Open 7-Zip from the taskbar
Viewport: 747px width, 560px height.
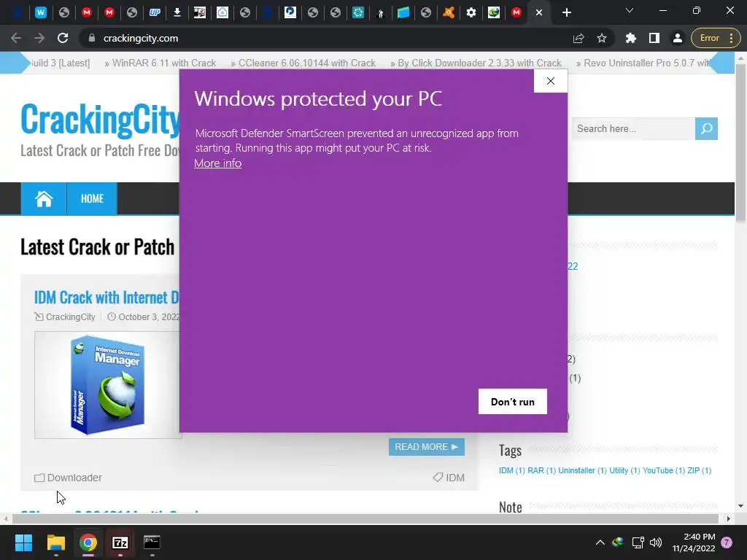pos(120,542)
